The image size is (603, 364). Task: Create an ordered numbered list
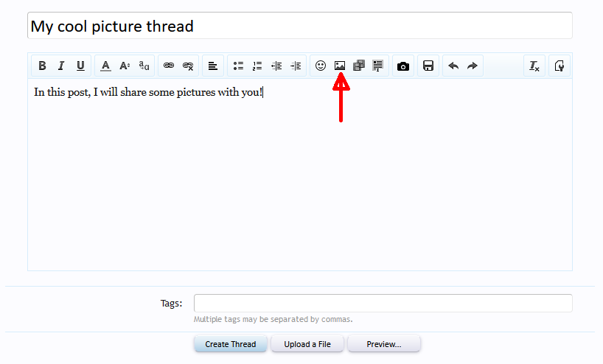click(x=257, y=66)
